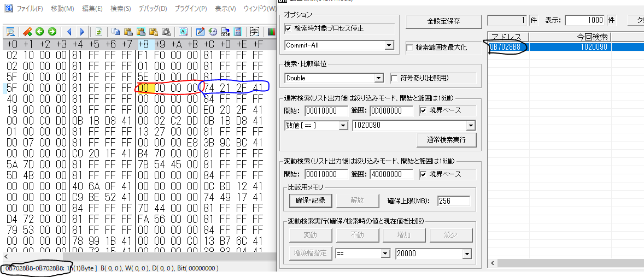Click the copy icon in the toolbar
644x277 pixels.
coord(116,32)
